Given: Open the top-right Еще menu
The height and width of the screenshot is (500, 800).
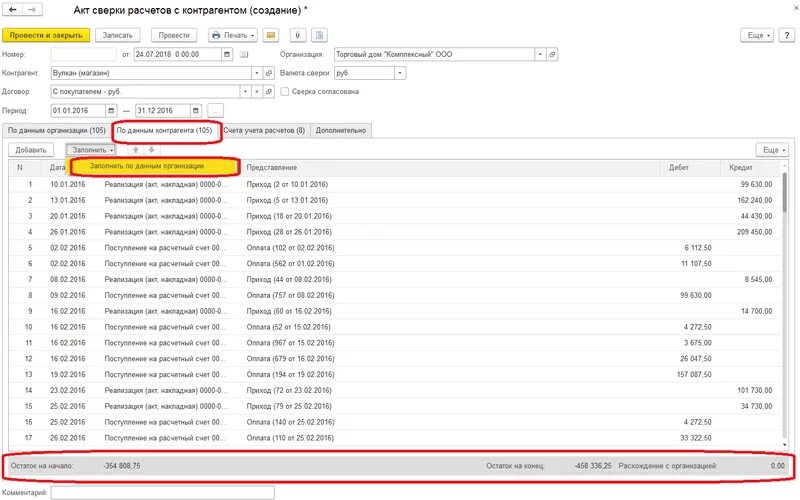Looking at the screenshot, I should pos(757,35).
